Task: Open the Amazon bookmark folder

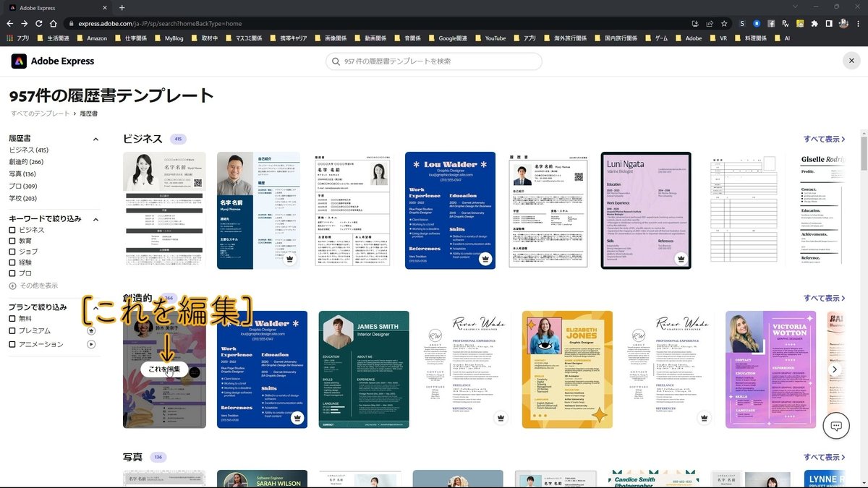Action: coord(91,38)
